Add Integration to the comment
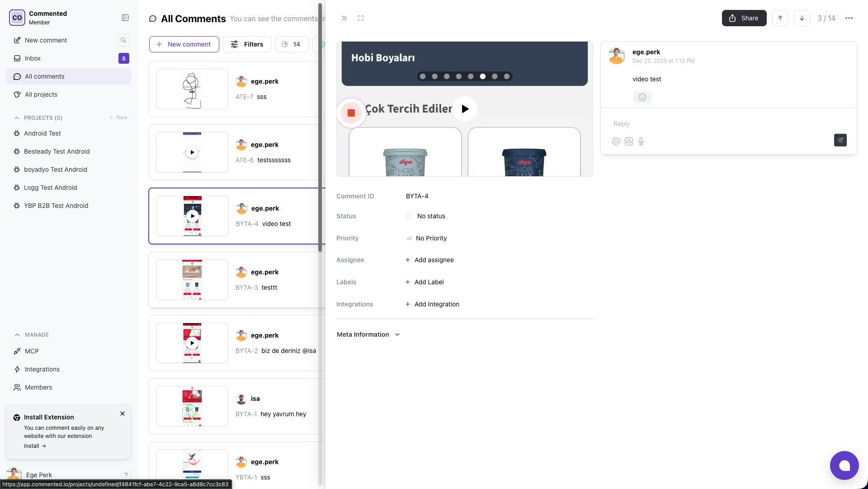Image resolution: width=868 pixels, height=489 pixels. tap(432, 304)
